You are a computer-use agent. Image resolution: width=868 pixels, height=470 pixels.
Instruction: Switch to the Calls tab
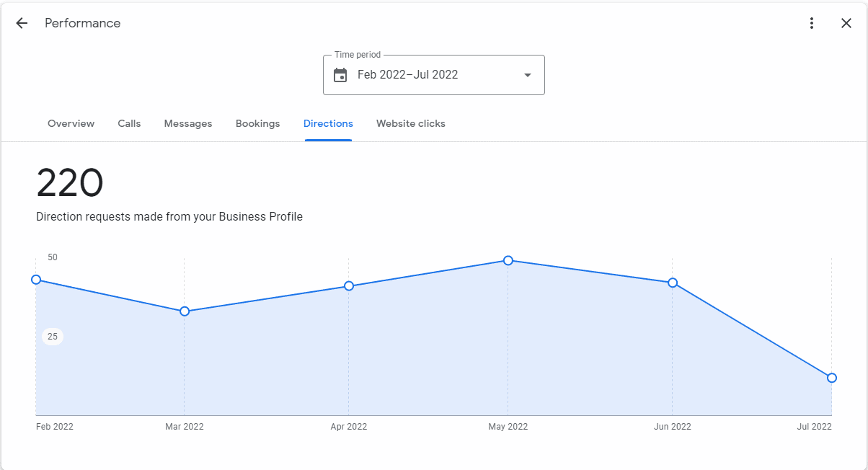(x=129, y=123)
